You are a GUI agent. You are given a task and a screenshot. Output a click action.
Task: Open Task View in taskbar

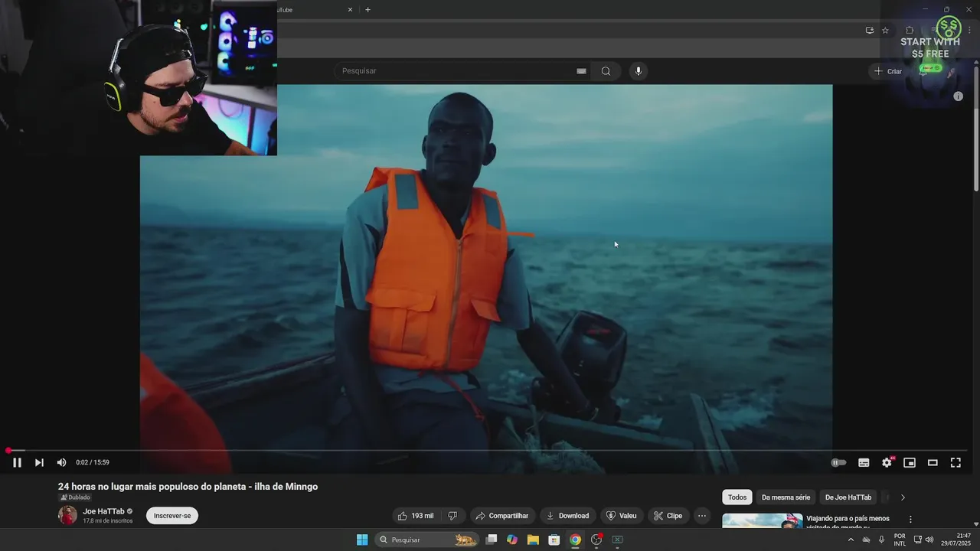point(492,540)
